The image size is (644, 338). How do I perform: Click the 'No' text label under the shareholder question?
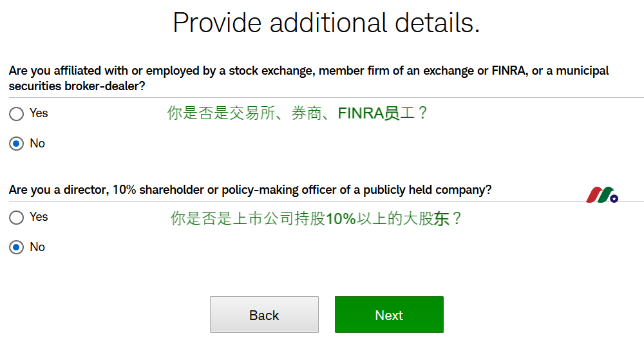(x=37, y=247)
